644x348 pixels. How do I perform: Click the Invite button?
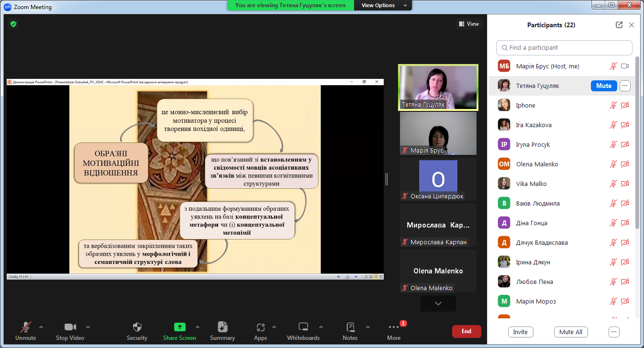coord(521,332)
